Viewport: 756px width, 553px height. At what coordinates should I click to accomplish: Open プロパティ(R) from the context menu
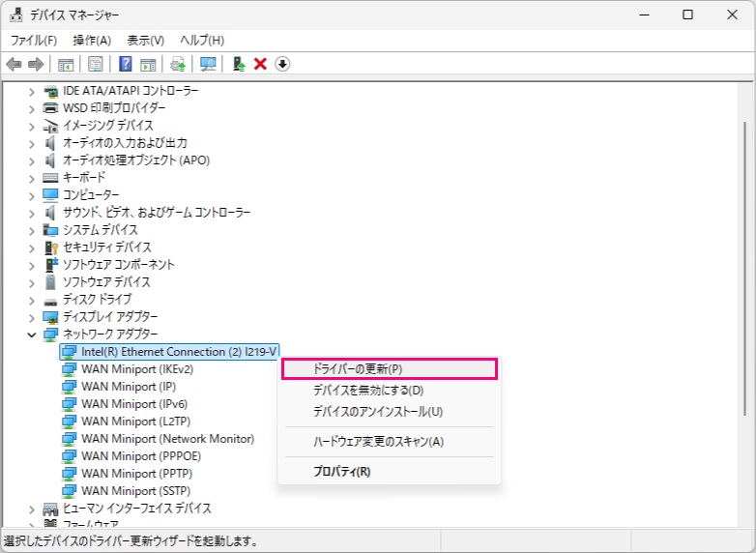341,472
